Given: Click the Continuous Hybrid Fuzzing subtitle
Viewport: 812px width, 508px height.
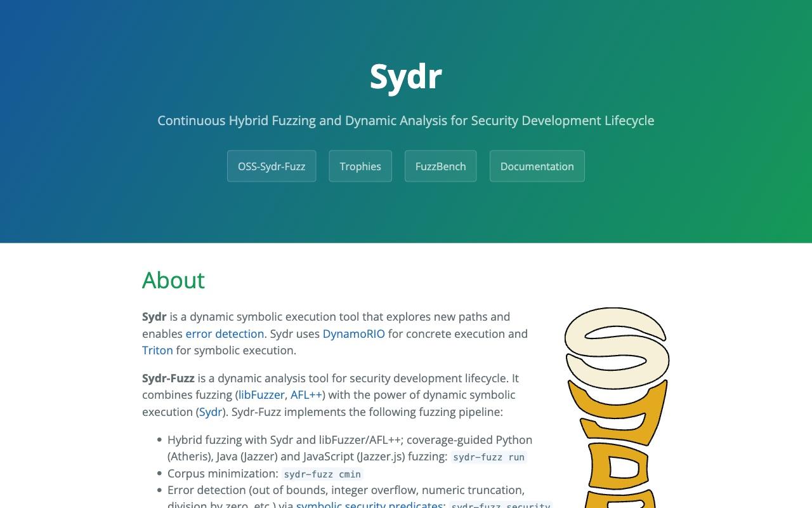Looking at the screenshot, I should [406, 121].
